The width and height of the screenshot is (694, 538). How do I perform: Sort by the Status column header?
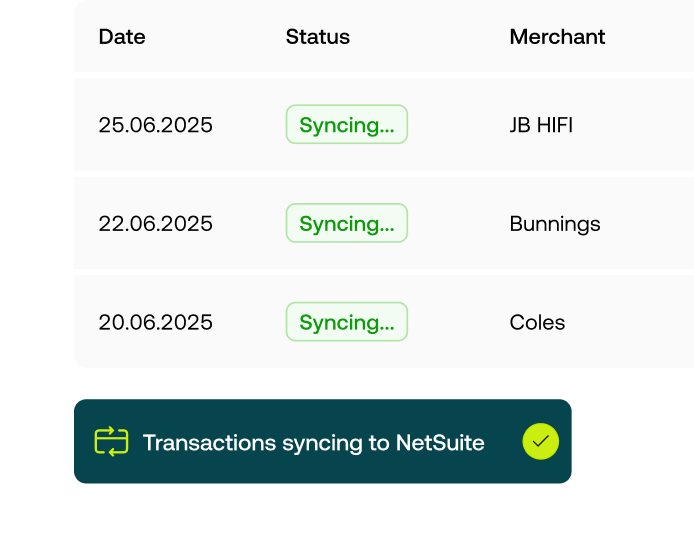(317, 37)
